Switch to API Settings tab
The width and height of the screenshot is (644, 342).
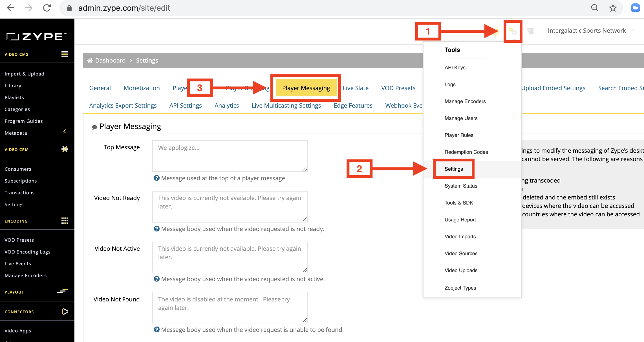(x=186, y=105)
